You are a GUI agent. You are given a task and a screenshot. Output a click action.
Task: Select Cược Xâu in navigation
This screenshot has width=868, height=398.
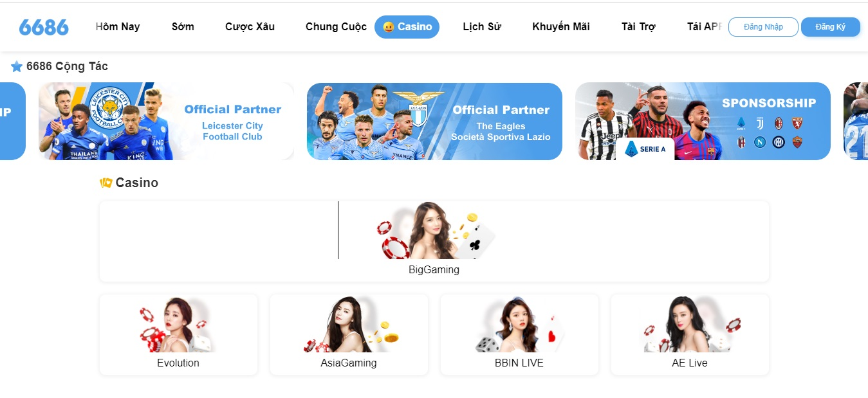pyautogui.click(x=250, y=27)
